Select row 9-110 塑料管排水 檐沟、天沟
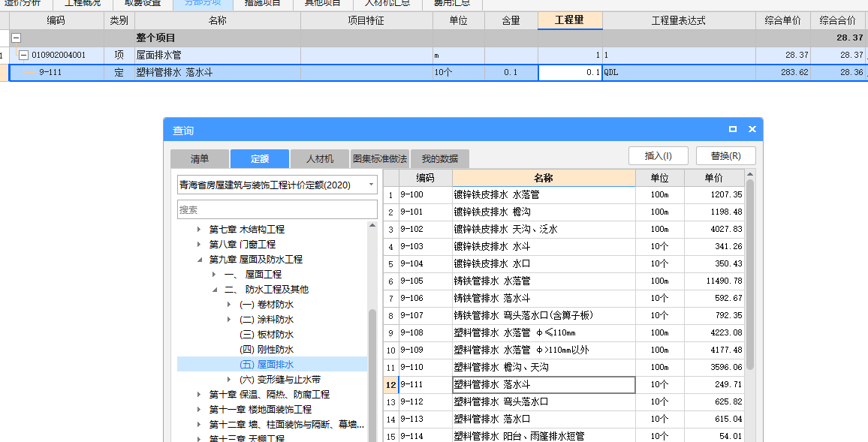This screenshot has width=868, height=442. click(564, 367)
